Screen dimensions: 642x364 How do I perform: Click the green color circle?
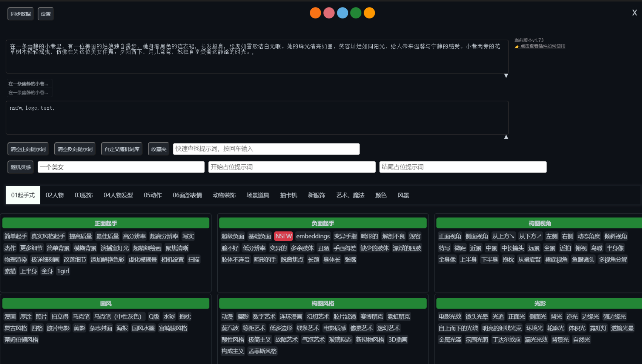356,13
